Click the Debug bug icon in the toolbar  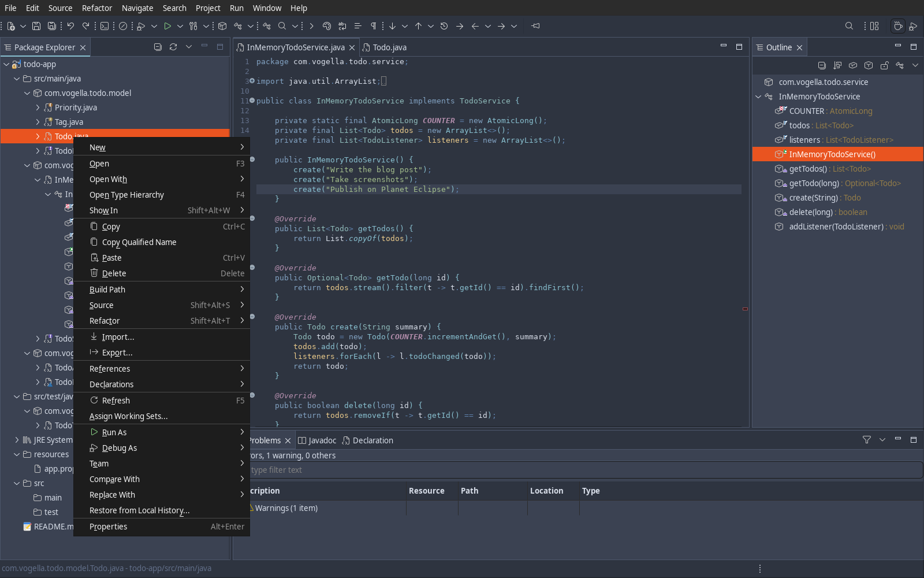(x=141, y=26)
